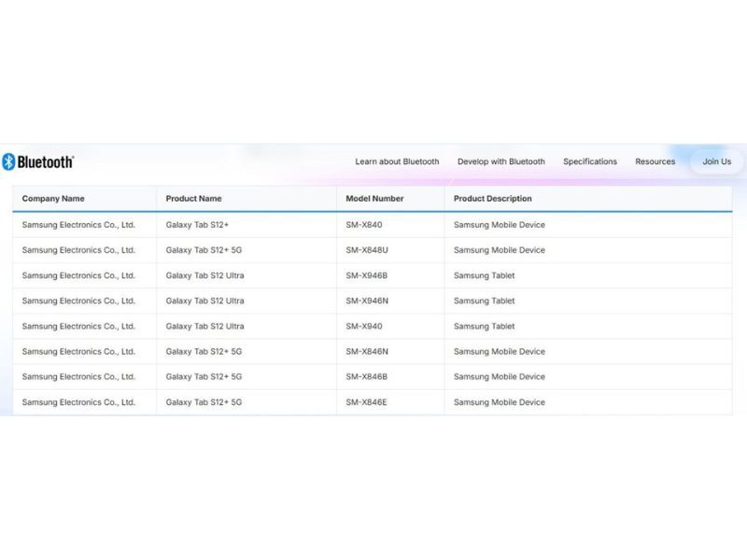Sort by Company Name column header
The image size is (747, 560).
[x=53, y=199]
